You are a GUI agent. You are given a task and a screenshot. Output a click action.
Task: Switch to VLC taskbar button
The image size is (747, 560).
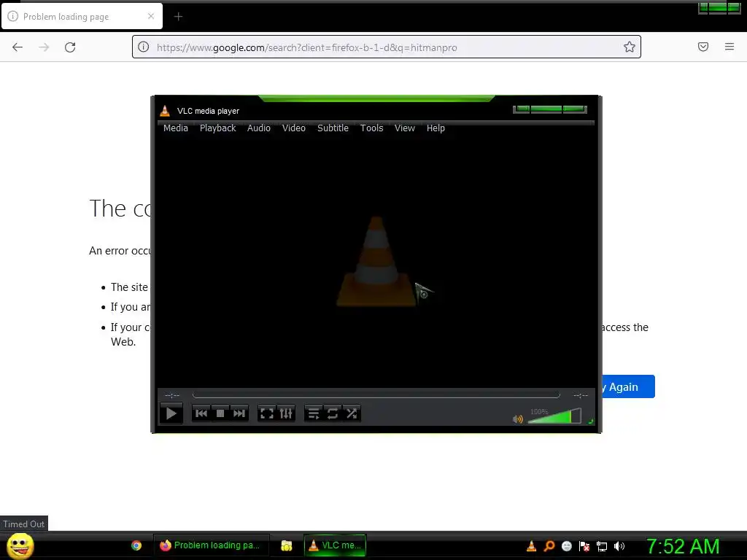[336, 545]
